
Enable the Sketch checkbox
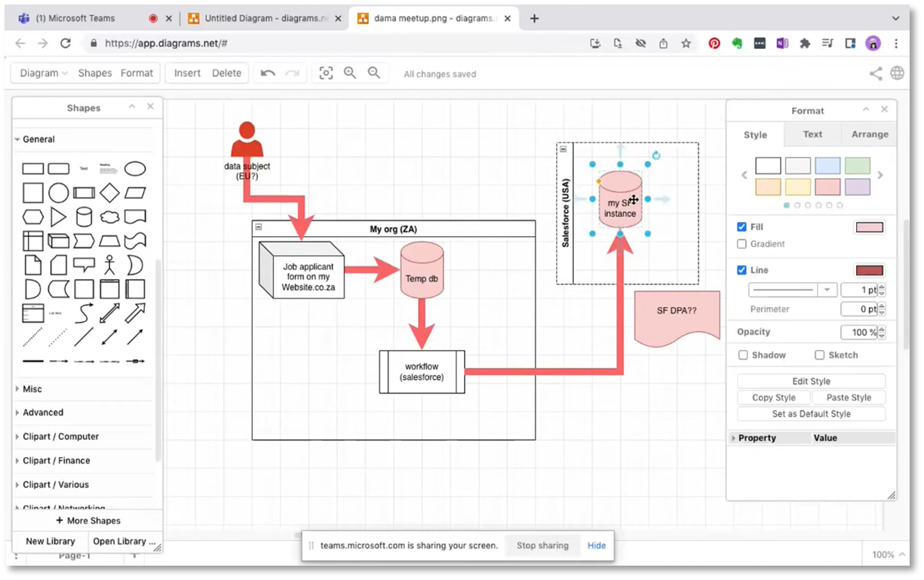pos(819,355)
